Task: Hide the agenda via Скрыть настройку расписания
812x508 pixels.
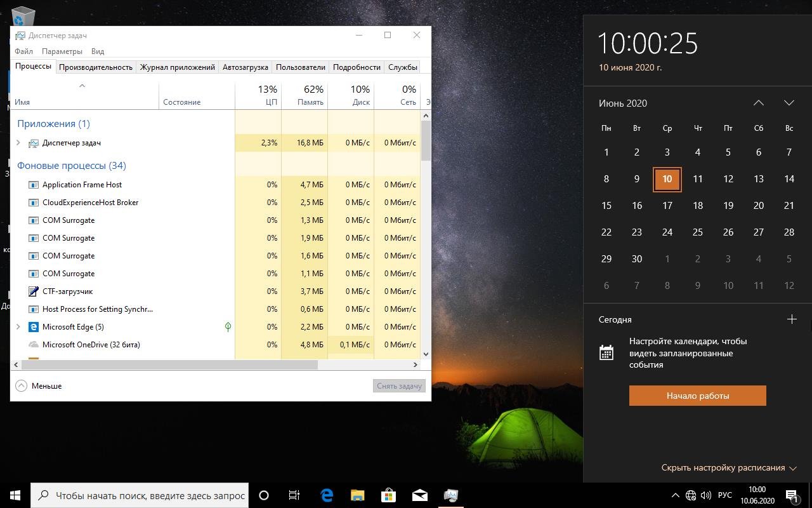Action: coord(728,468)
